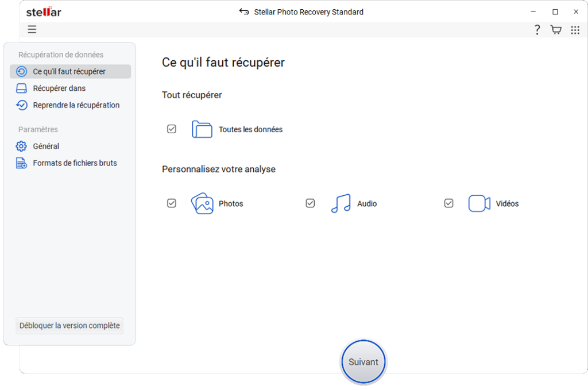The height and width of the screenshot is (390, 588).
Task: Click the Récupérer dans drive icon
Action: [21, 88]
